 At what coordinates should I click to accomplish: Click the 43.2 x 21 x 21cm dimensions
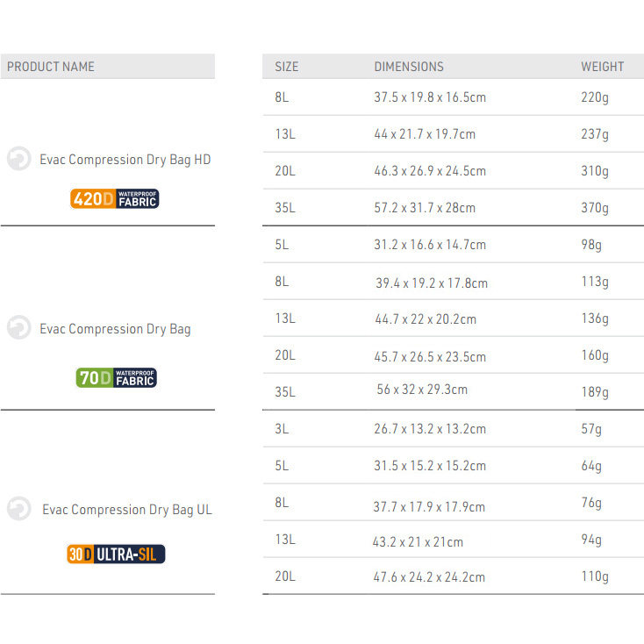click(x=418, y=542)
